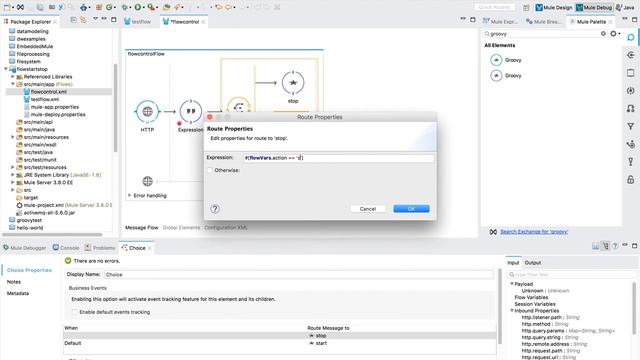The image size is (640, 360).
Task: Click the link-with-editor icon in Package Explorer
Action: tap(83, 20)
